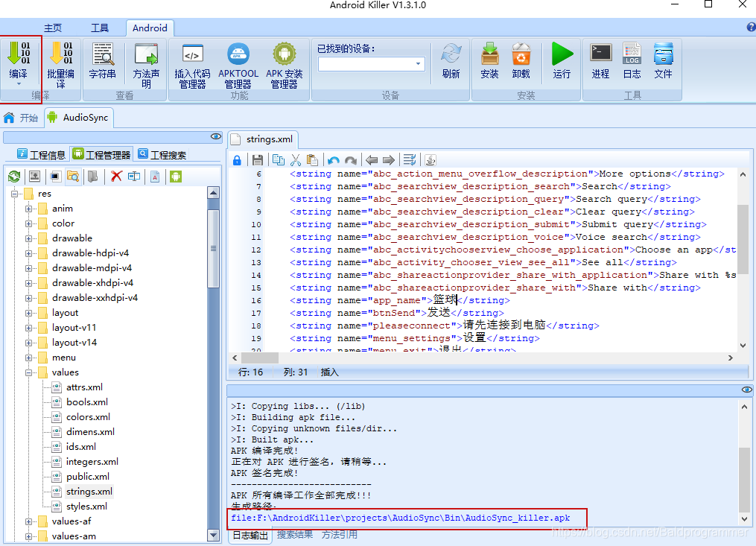Click the project tree refresh icon
Image resolution: width=756 pixels, height=546 pixels.
coord(14,177)
